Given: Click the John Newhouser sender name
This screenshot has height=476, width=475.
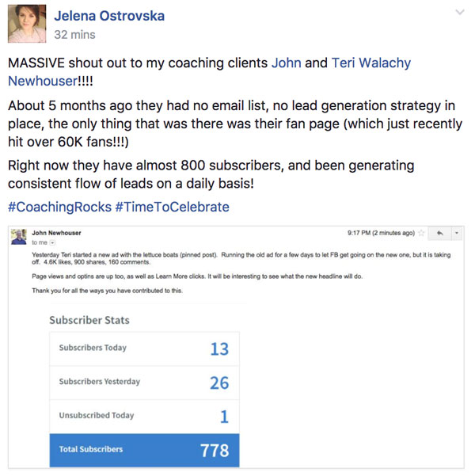Looking at the screenshot, I should [x=56, y=233].
